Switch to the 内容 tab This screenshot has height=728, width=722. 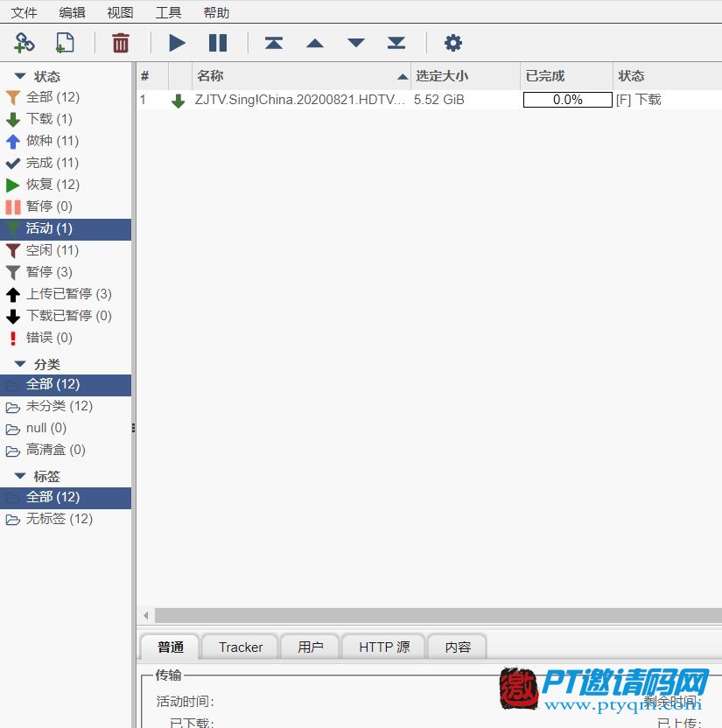pos(458,647)
